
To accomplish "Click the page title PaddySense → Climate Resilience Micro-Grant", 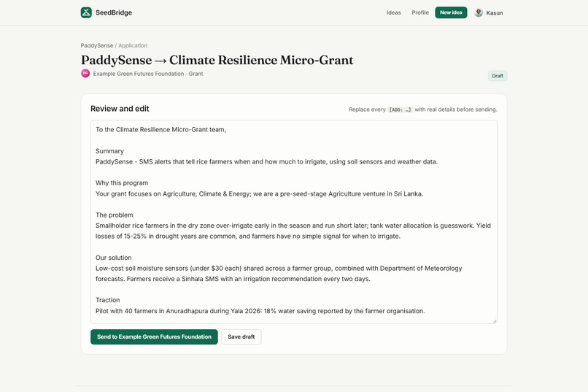I will (x=217, y=60).
